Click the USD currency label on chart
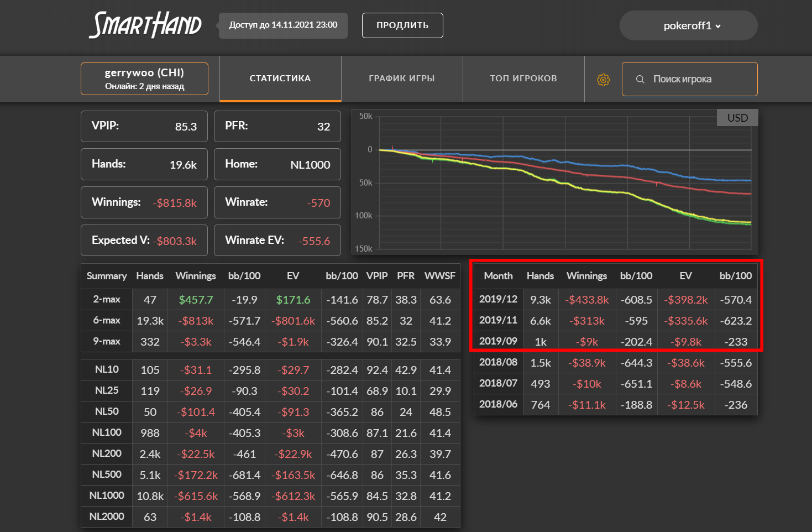The width and height of the screenshot is (812, 532). pyautogui.click(x=737, y=118)
